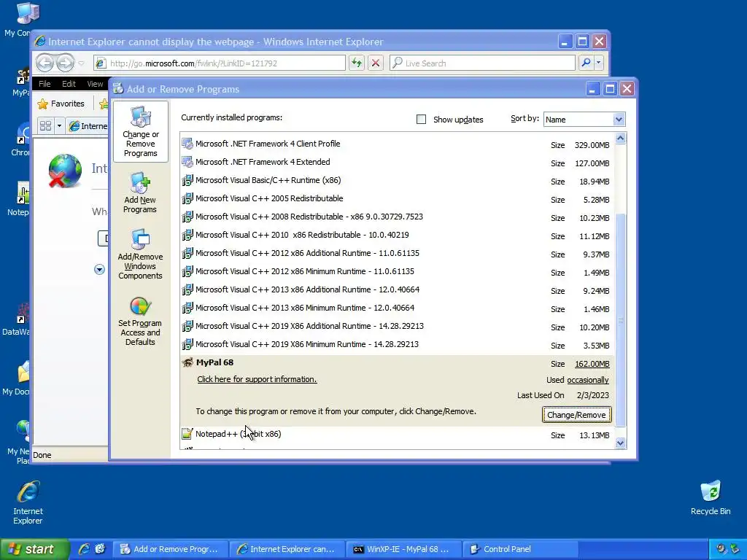Click the second quick launch icon in taskbar
The height and width of the screenshot is (560, 747).
(x=100, y=549)
